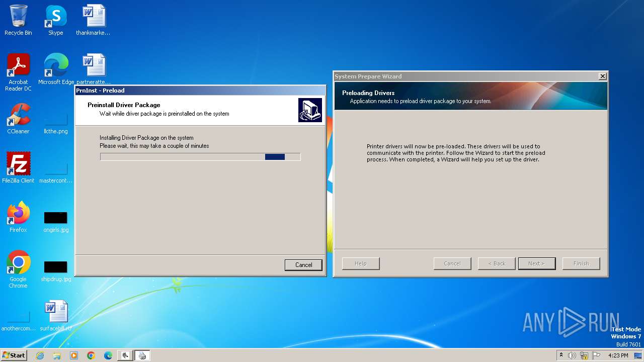Select the Google Chrome desktop shortcut
The image size is (644, 362).
(18, 269)
